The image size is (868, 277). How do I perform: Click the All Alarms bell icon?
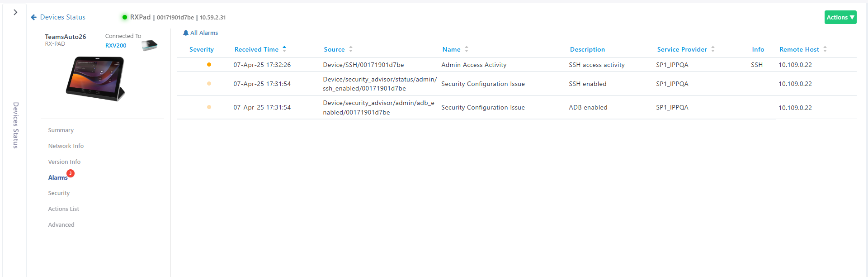tap(185, 33)
